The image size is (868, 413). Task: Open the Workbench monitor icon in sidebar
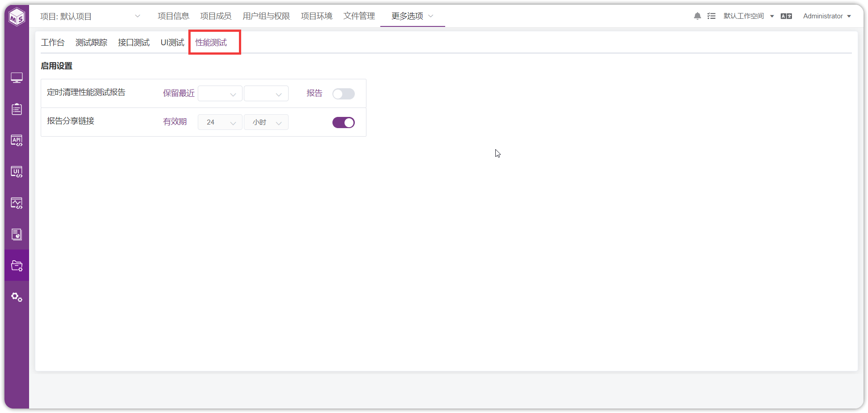coord(17,78)
